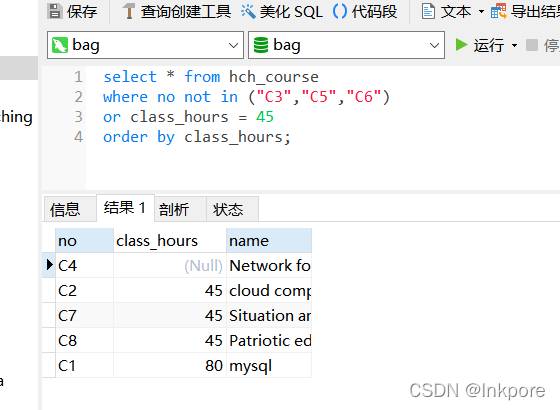Click the 'name' column header

[269, 241]
